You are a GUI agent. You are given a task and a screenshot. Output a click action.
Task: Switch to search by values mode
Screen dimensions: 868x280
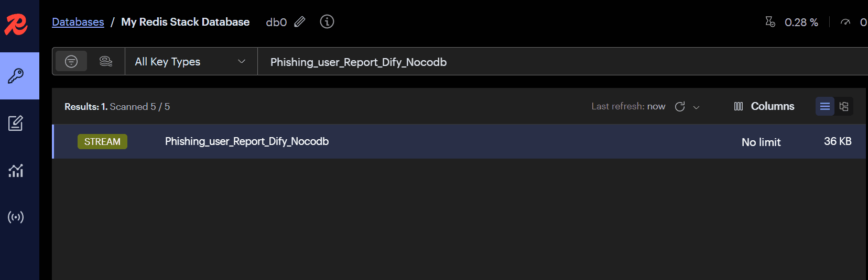point(106,62)
